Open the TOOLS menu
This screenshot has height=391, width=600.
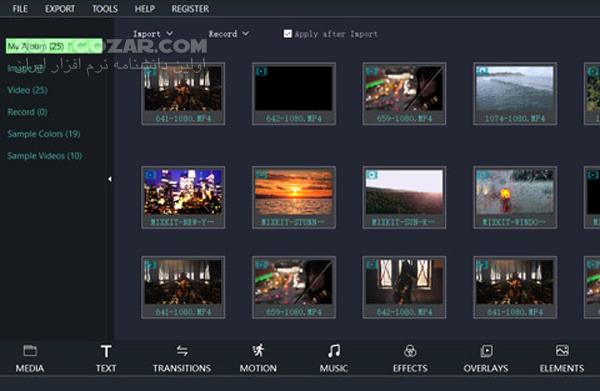click(x=105, y=8)
